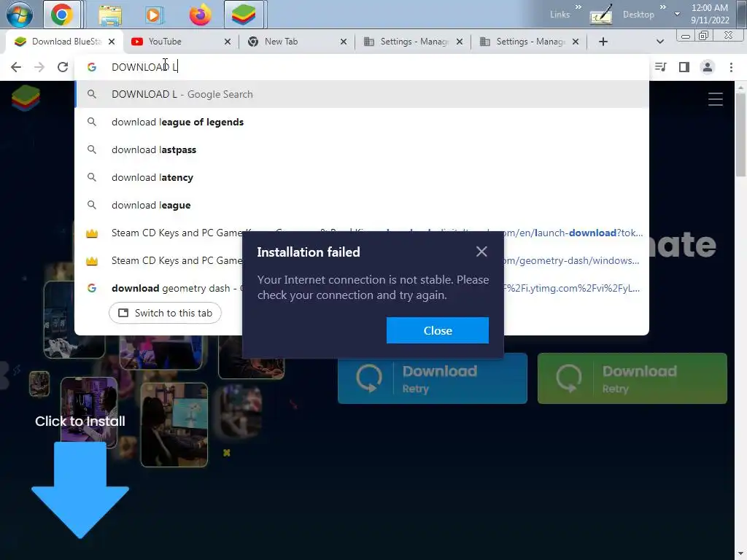This screenshot has height=560, width=747.
Task: Reload the page with the refresh icon
Action: (x=63, y=67)
